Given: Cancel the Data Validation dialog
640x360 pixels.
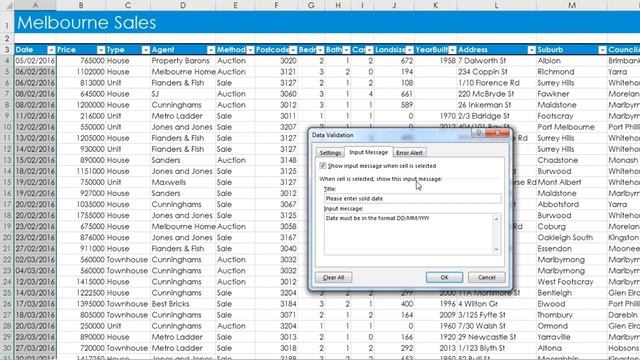Looking at the screenshot, I should pyautogui.click(x=487, y=278).
